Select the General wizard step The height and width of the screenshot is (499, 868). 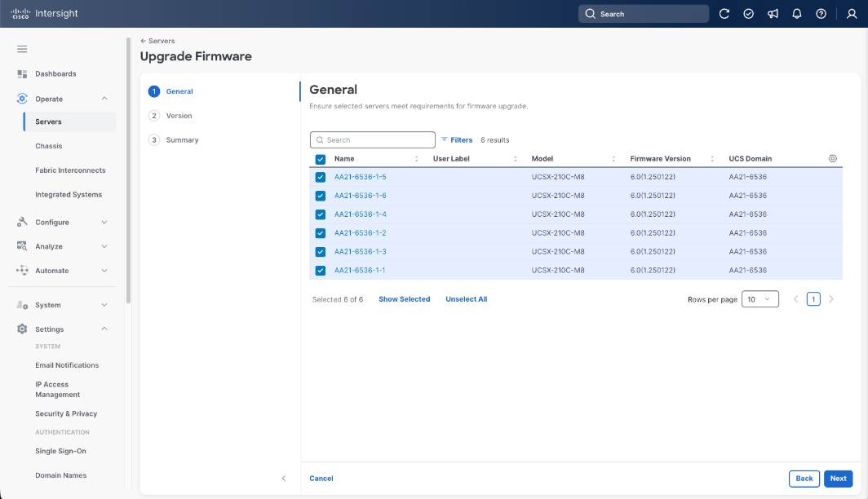(170, 91)
